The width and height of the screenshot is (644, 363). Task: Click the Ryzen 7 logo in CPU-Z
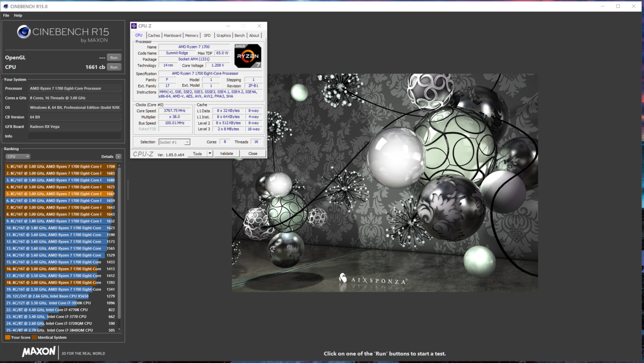point(248,56)
